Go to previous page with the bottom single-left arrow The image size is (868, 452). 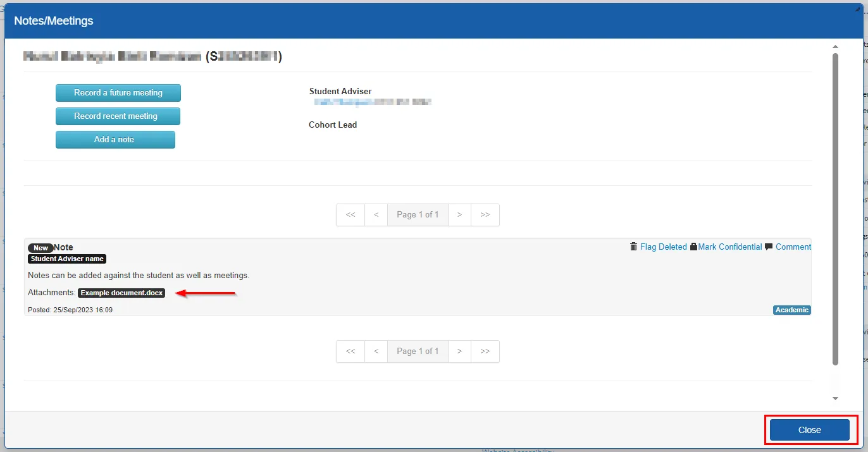(x=376, y=351)
